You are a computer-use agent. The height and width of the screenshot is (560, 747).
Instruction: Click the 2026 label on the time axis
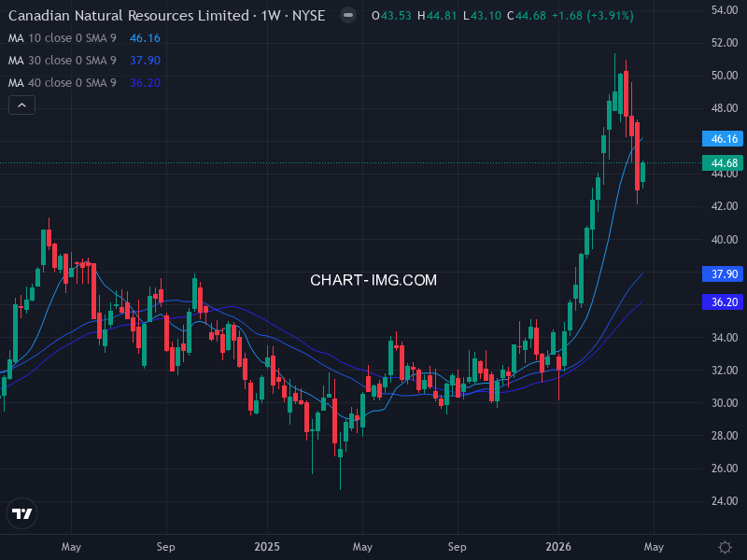559,547
